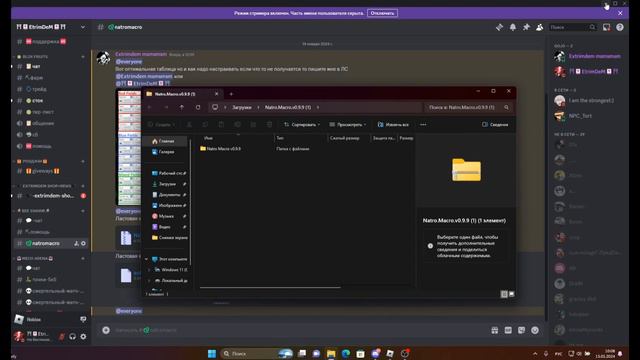This screenshot has height=360, width=640.
Task: Open the Windows Start menu
Action: (211, 353)
